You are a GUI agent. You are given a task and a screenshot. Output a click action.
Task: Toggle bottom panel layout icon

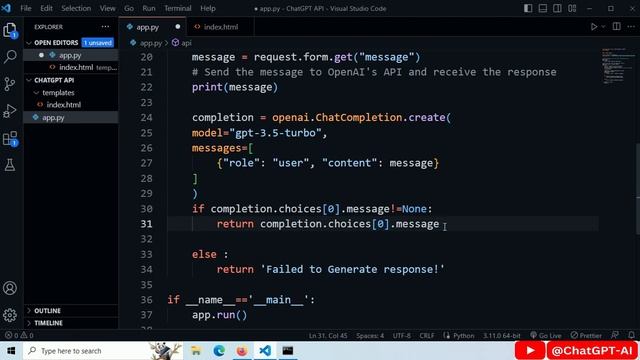[542, 8]
